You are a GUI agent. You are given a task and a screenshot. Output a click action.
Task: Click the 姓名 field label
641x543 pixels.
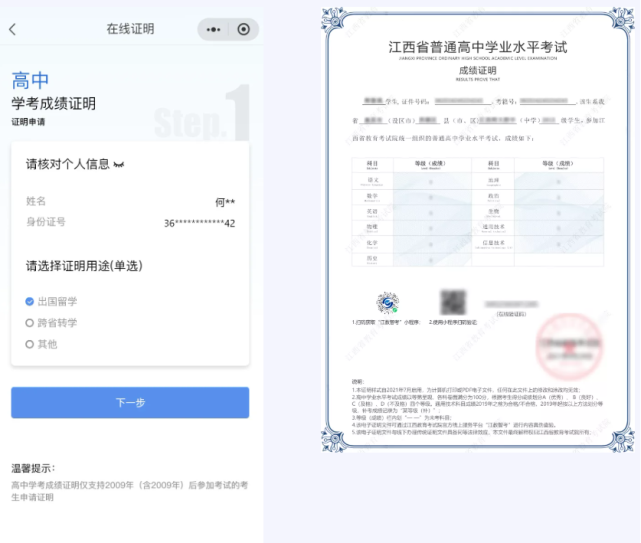point(36,201)
